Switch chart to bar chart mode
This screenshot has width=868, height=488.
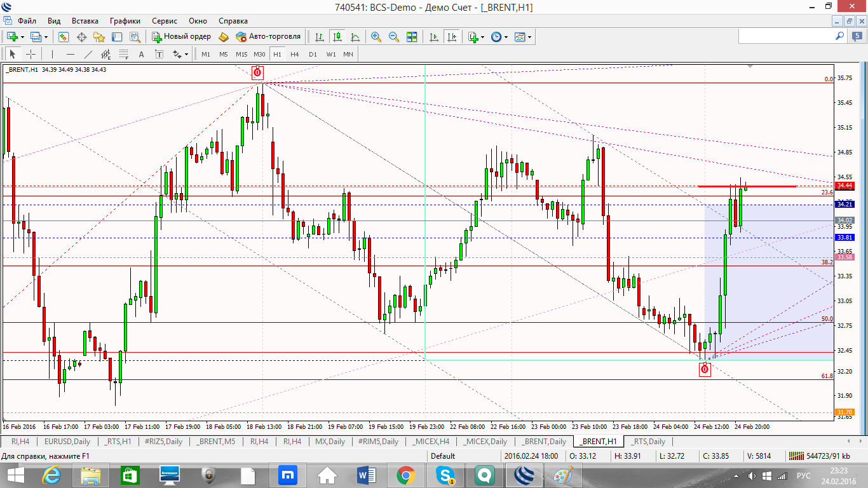pos(319,37)
